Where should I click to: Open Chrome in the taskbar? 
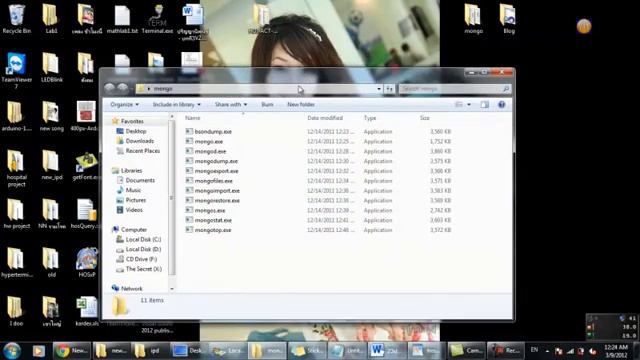click(72, 351)
